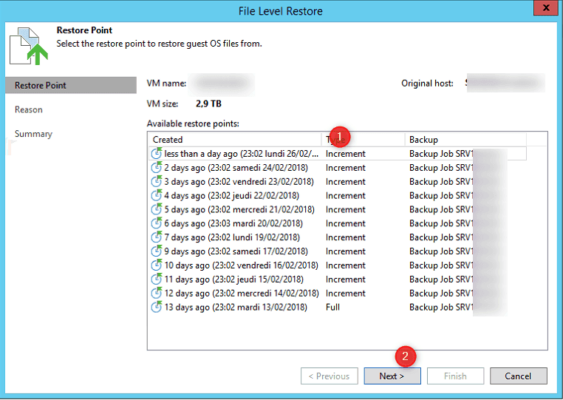Click the 'VM name:' label
This screenshot has width=563, height=400.
coord(166,83)
